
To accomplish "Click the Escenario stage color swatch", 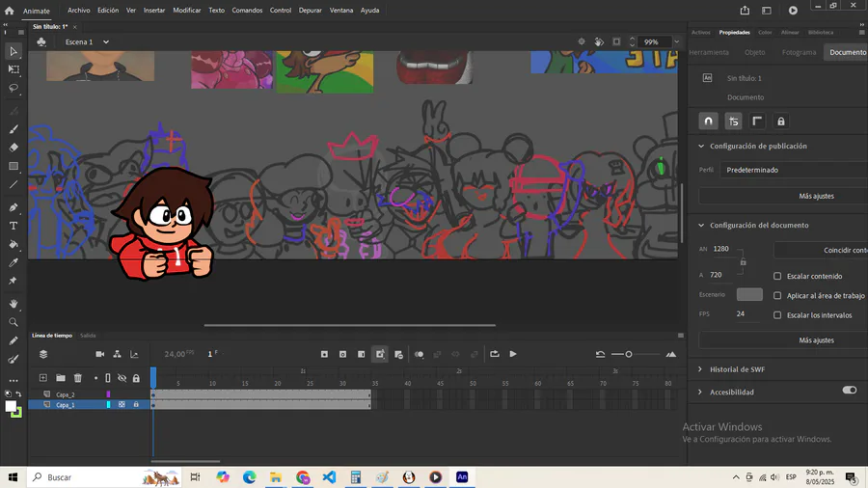I will tap(749, 294).
